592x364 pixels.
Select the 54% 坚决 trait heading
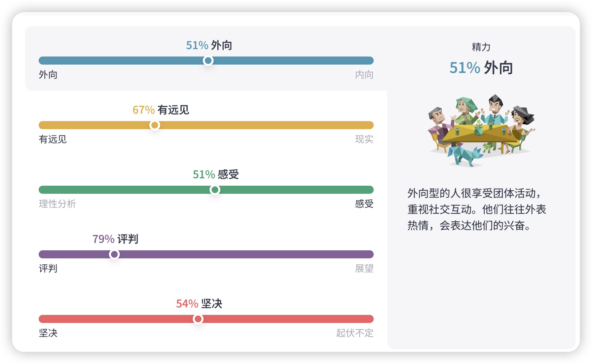point(199,303)
